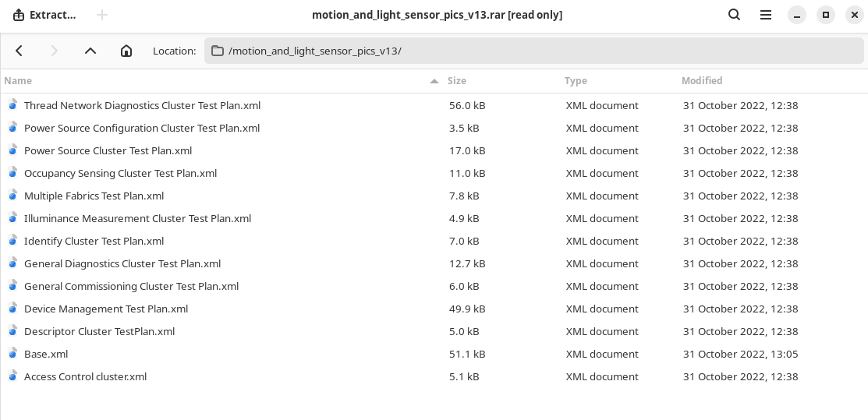This screenshot has height=420, width=868.
Task: Go back to previous location
Action: click(x=19, y=51)
